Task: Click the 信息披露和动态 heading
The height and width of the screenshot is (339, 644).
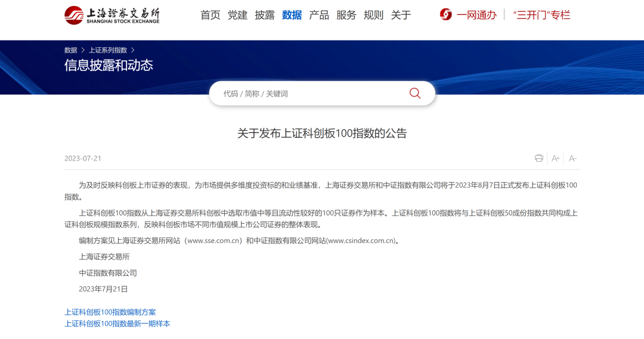Action: tap(109, 65)
